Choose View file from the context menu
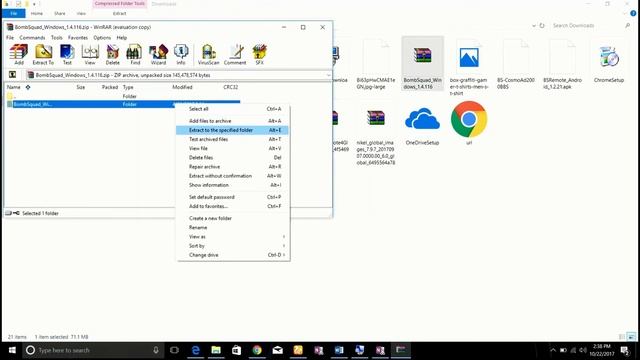This screenshot has height=360, width=640. point(233,149)
